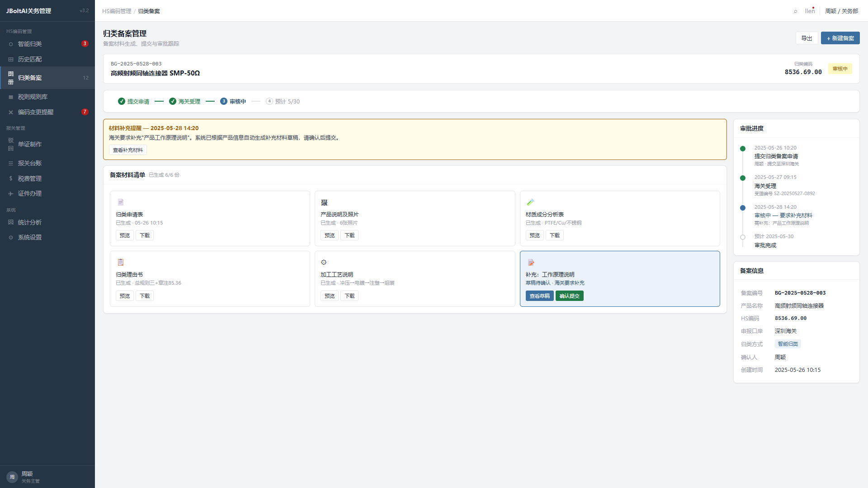868x488 pixels.
Task: Click the 受理编号 SZ-20250527-0892 text
Action: point(785,194)
